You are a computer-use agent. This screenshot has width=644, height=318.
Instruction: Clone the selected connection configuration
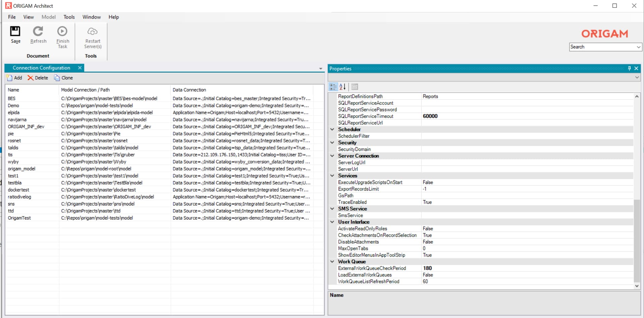(x=63, y=78)
